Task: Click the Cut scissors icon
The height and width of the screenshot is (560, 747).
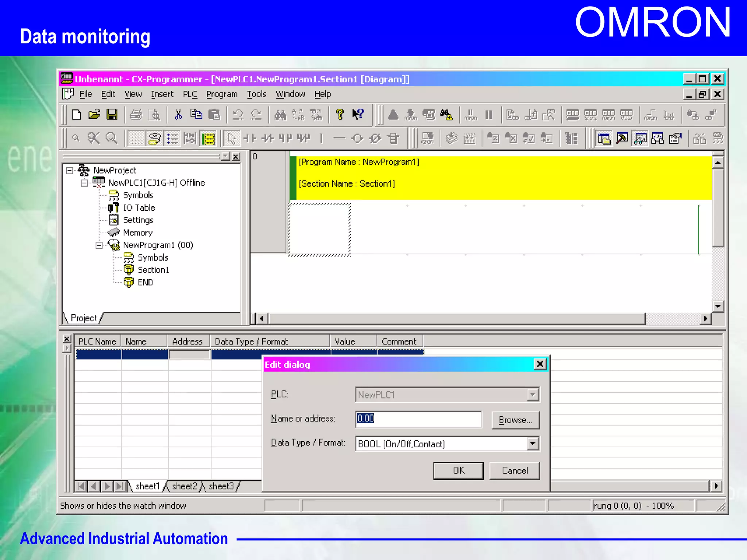Action: tap(178, 114)
